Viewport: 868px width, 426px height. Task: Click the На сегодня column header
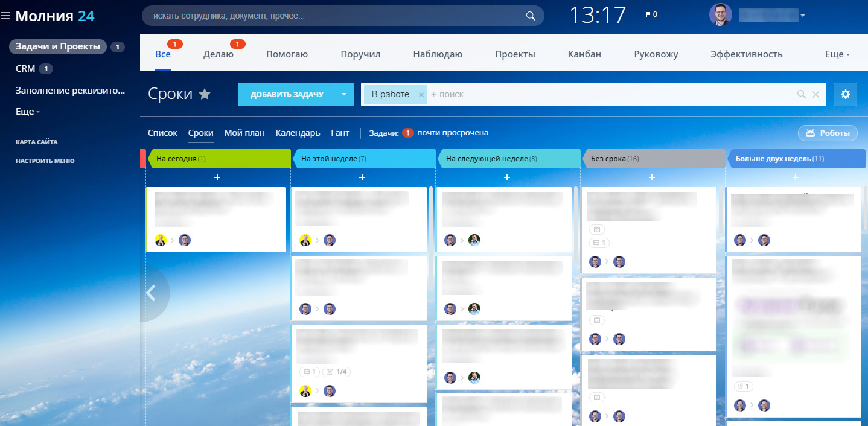pyautogui.click(x=219, y=159)
